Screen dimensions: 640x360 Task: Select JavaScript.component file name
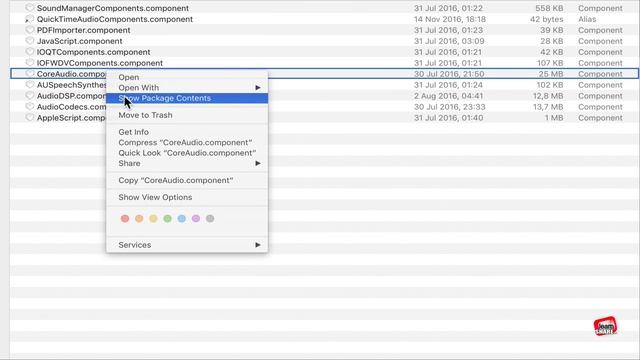[x=80, y=41]
